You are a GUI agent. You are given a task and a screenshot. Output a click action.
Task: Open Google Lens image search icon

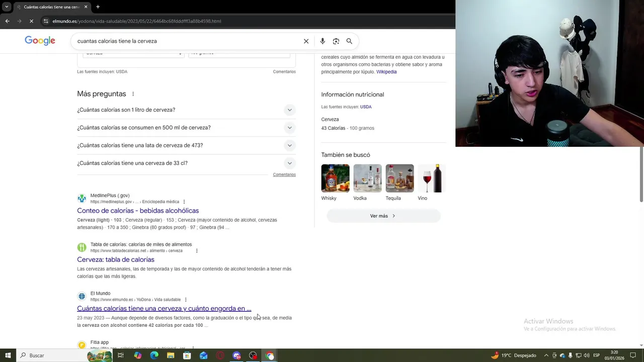(x=336, y=41)
